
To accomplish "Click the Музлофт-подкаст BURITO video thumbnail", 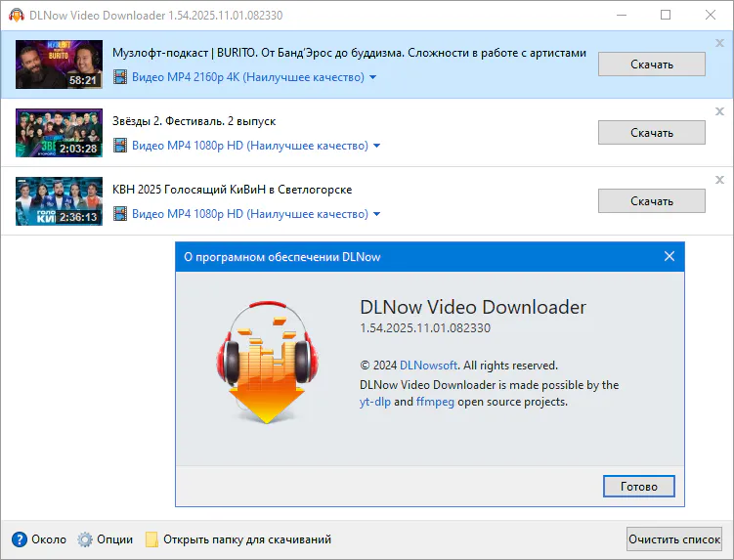I will [x=59, y=65].
